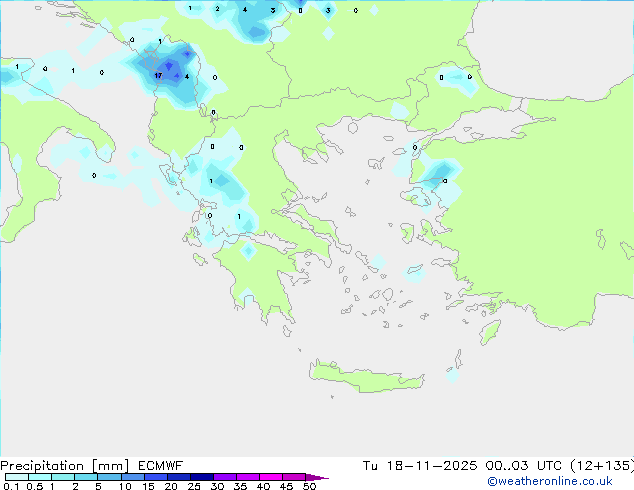The height and width of the screenshot is (490, 634).
Task: Choose the 20–25 mm dark blue swatch
Action: tap(179, 477)
